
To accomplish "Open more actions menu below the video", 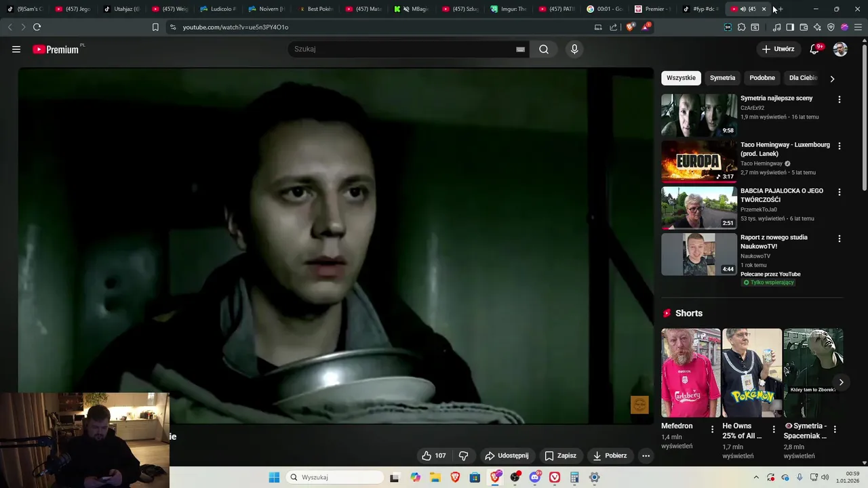I will (646, 455).
